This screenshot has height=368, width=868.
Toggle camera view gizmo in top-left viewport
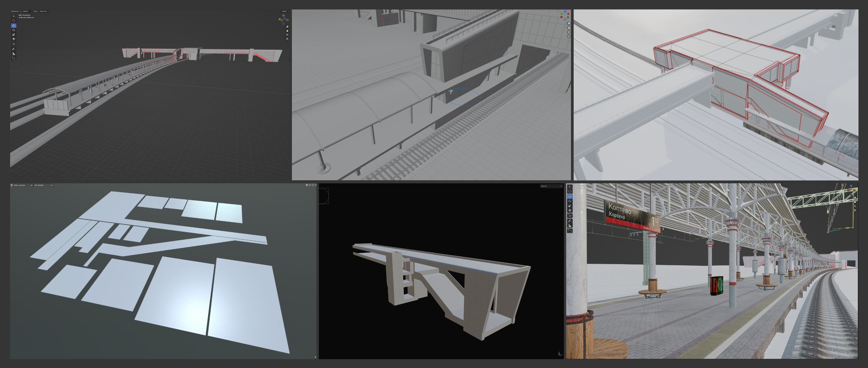click(287, 35)
